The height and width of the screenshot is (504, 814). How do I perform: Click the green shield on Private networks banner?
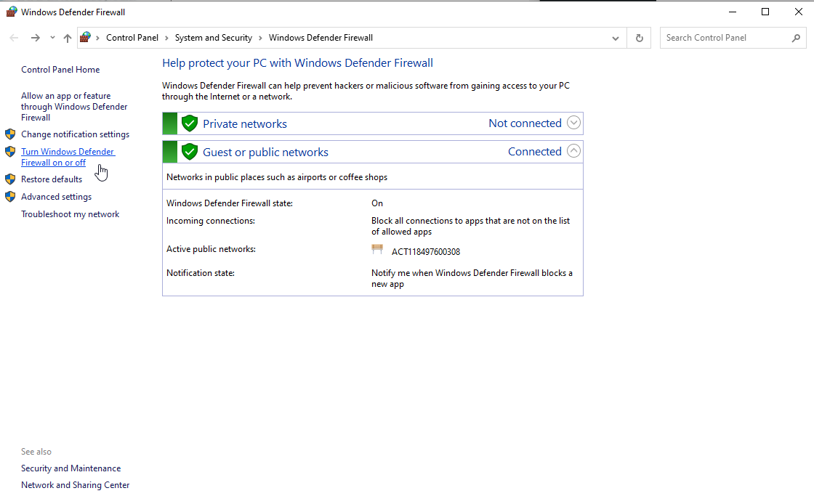(x=189, y=123)
